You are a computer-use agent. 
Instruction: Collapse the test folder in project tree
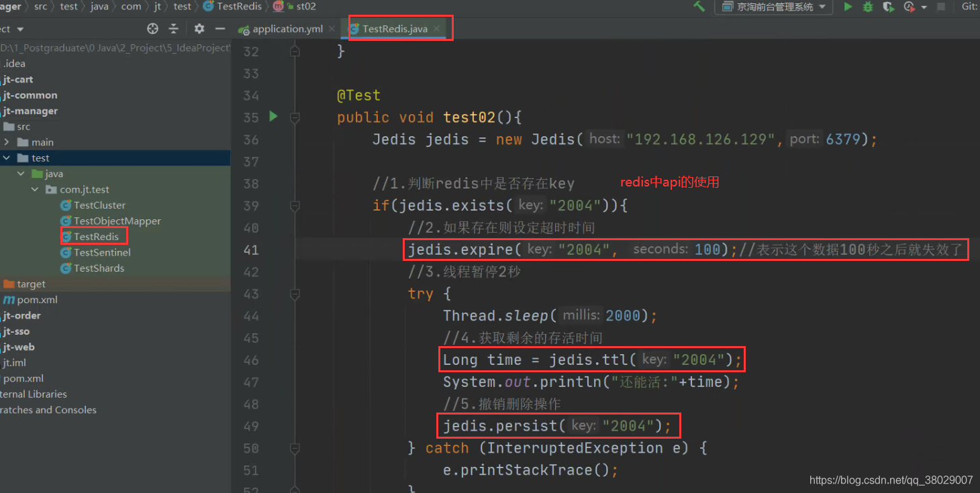click(x=7, y=158)
